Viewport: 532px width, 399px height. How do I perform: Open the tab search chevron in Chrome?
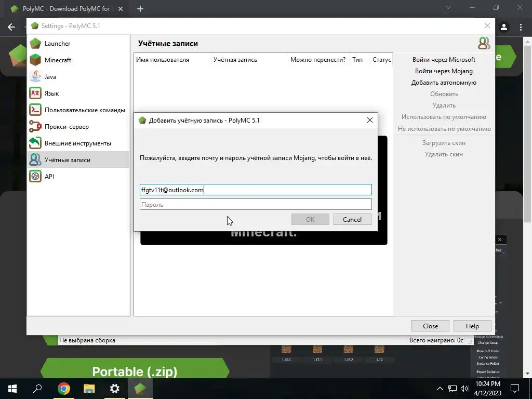[448, 7]
